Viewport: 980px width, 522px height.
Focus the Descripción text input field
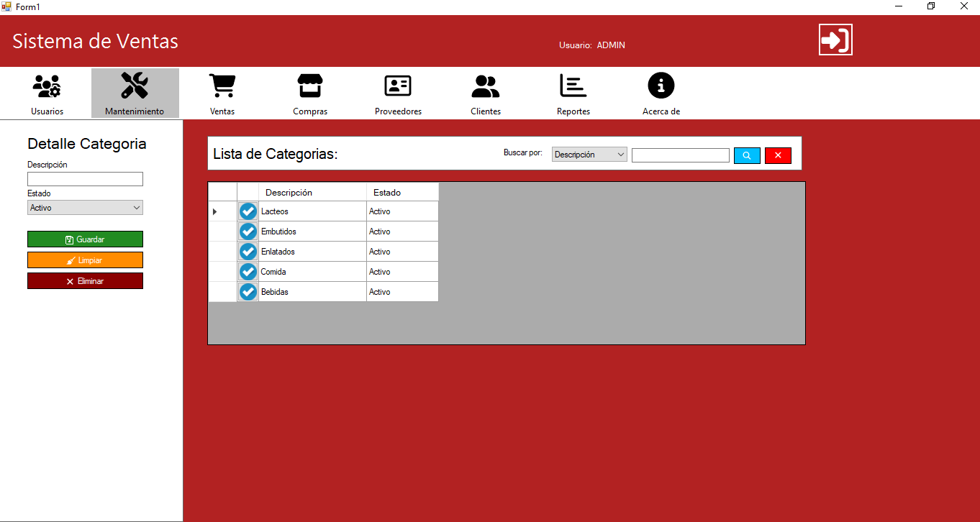(85, 179)
